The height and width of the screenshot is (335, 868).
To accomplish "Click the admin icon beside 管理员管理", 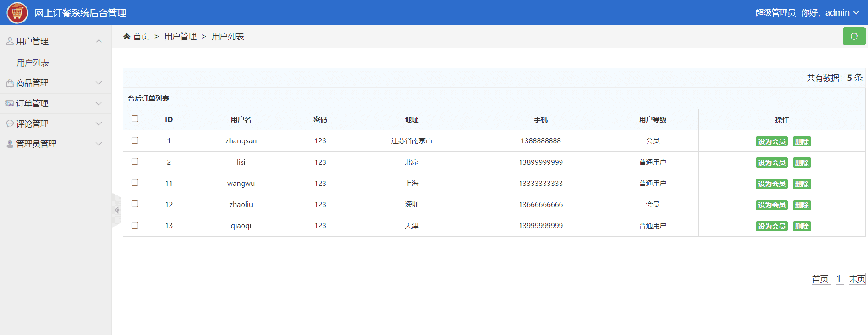I will [10, 144].
